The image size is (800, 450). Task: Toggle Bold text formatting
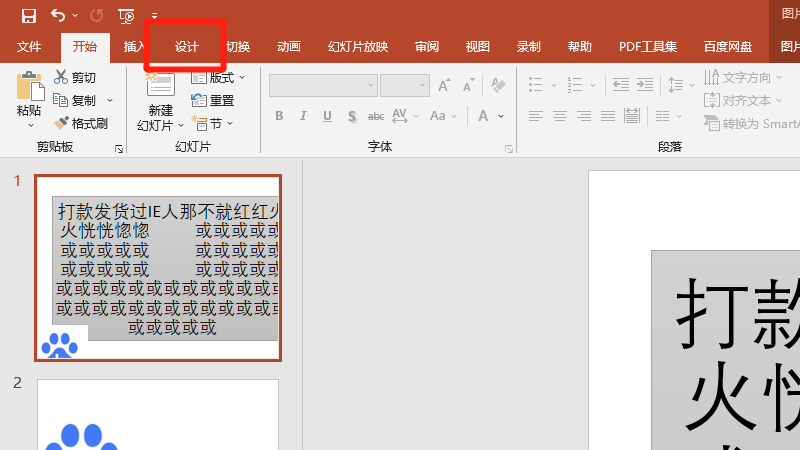point(279,116)
